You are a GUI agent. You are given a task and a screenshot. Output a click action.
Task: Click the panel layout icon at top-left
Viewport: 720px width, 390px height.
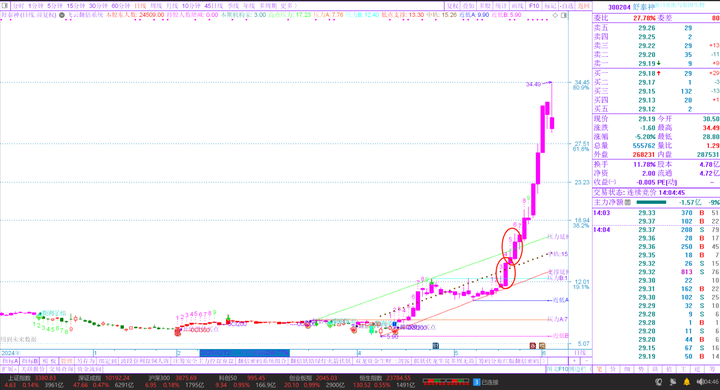pyautogui.click(x=5, y=6)
